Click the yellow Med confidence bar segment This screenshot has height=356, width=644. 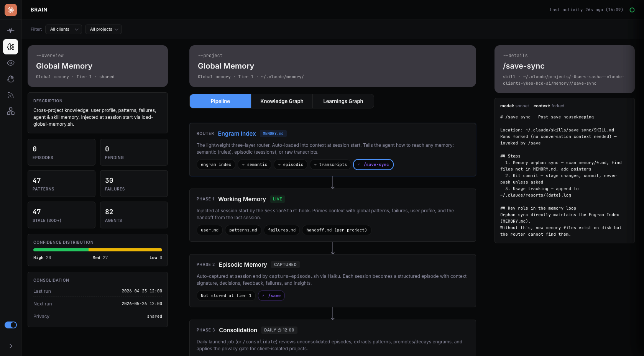(125, 250)
